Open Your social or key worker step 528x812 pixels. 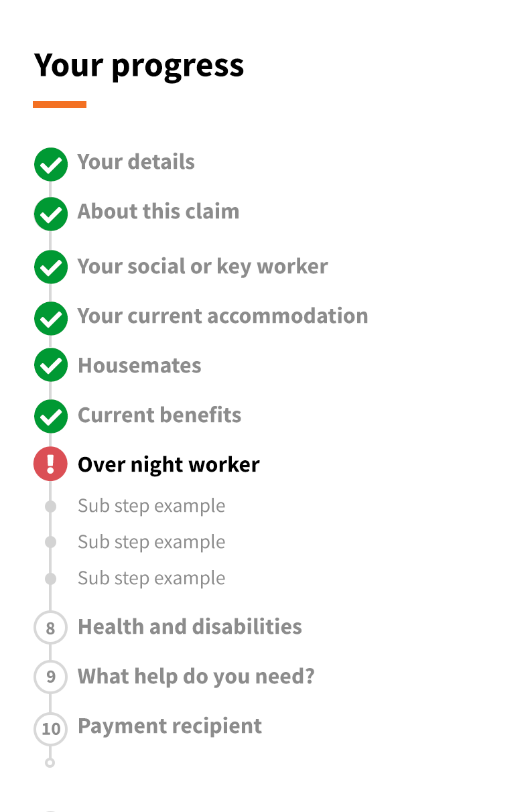click(x=202, y=267)
